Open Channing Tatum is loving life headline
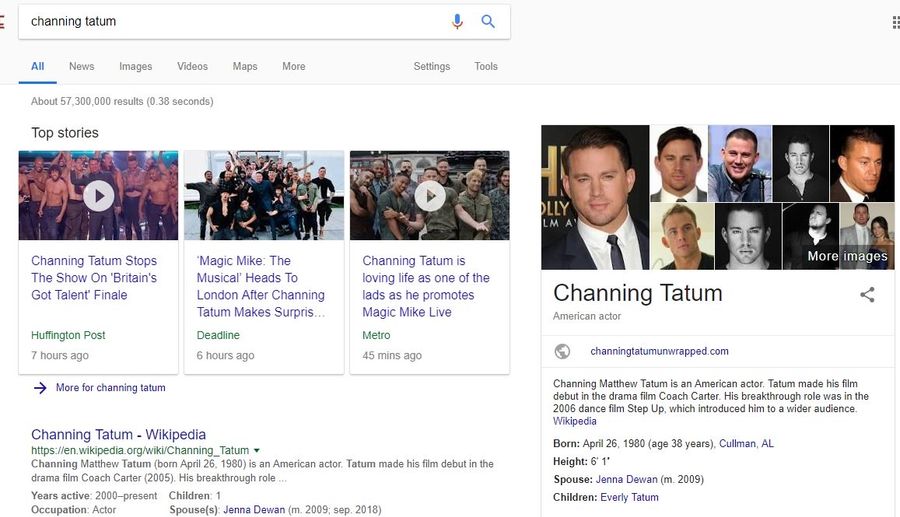 (426, 286)
